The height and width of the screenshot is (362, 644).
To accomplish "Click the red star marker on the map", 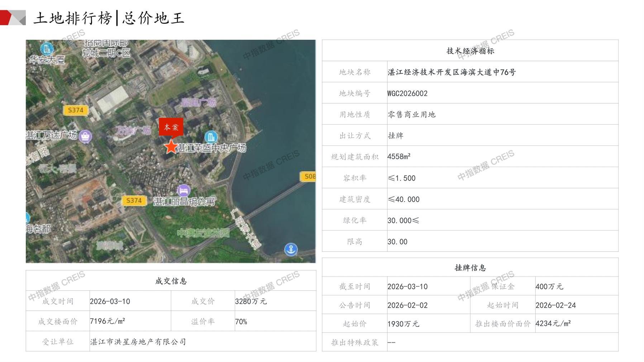I will tap(171, 147).
